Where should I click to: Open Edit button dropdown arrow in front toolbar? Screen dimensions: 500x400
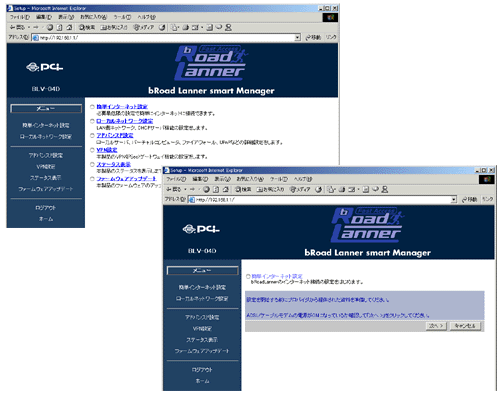click(358, 189)
